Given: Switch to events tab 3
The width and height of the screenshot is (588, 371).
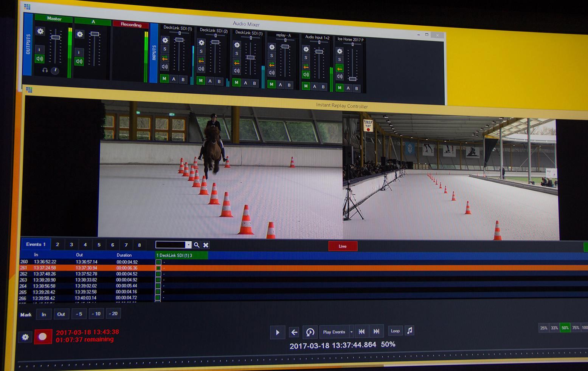Looking at the screenshot, I should [x=71, y=244].
